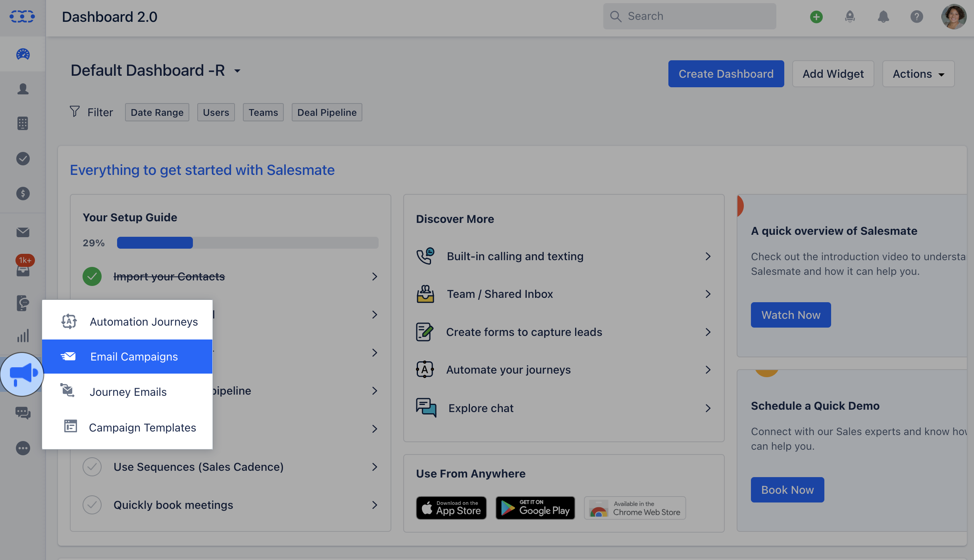This screenshot has height=560, width=974.
Task: Open the Team Inbox icon with 1k+ badge
Action: (23, 268)
